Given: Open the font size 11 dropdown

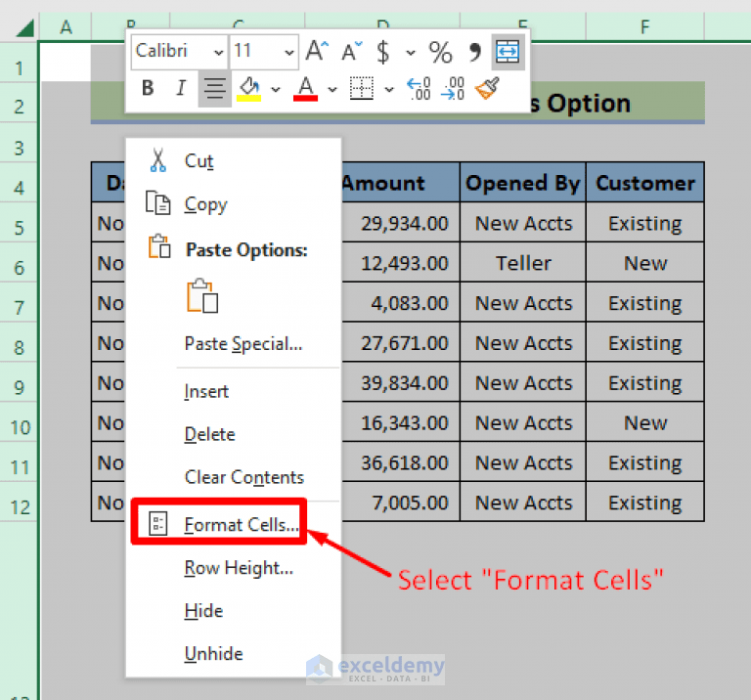Looking at the screenshot, I should point(288,52).
